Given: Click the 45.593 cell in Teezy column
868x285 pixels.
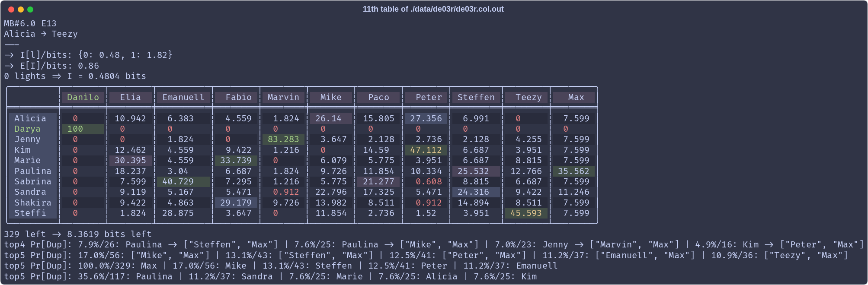Looking at the screenshot, I should pyautogui.click(x=526, y=213).
